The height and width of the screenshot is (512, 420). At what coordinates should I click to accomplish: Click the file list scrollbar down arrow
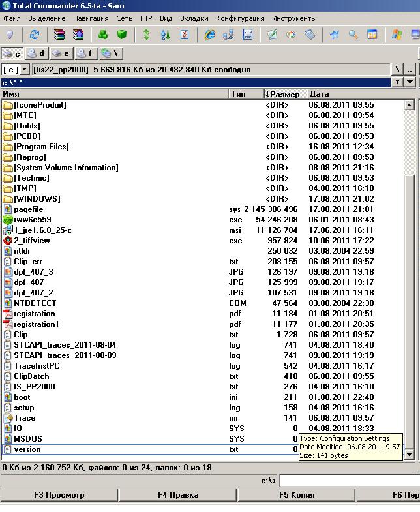(x=410, y=454)
